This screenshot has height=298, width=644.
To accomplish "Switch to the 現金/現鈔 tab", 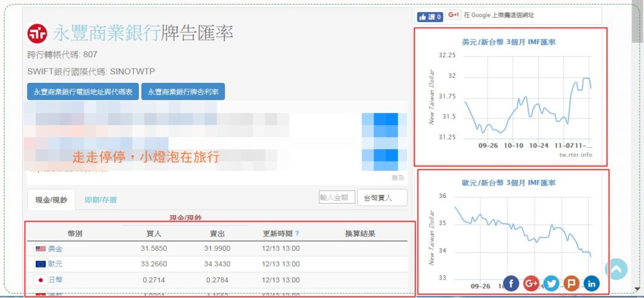I will coord(52,200).
